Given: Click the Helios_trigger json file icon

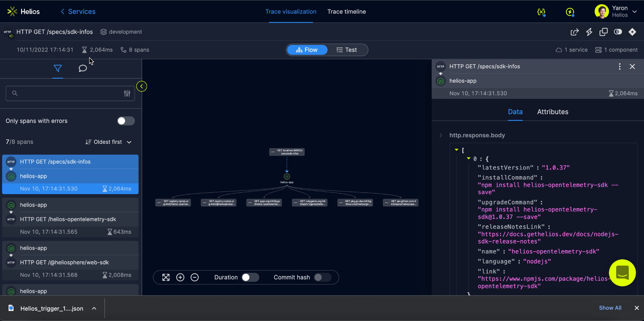Looking at the screenshot, I should [11, 308].
